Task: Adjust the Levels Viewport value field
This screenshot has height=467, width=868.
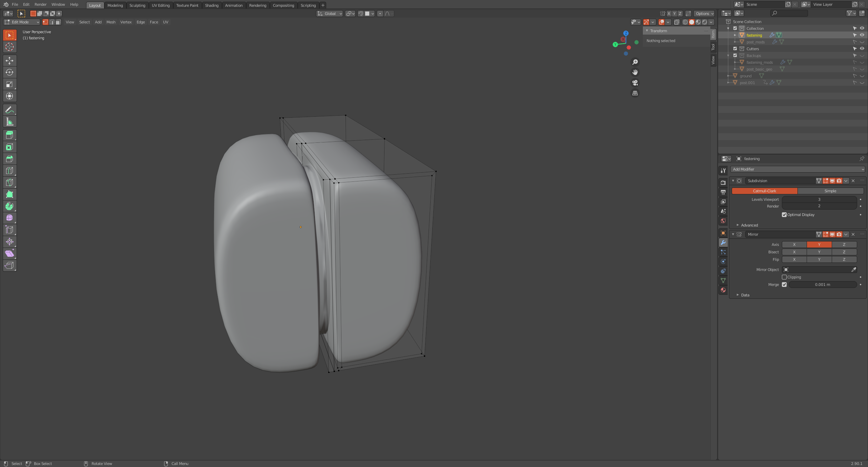Action: [819, 199]
